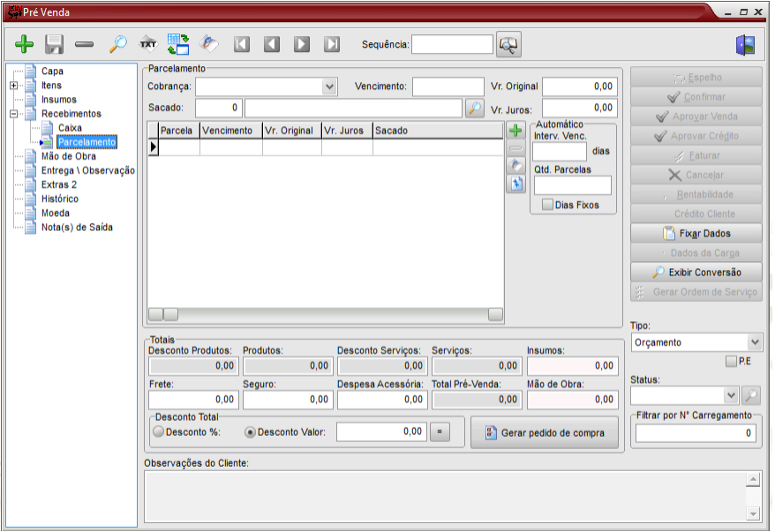Select Mão de Obra in the tree

pyautogui.click(x=68, y=156)
